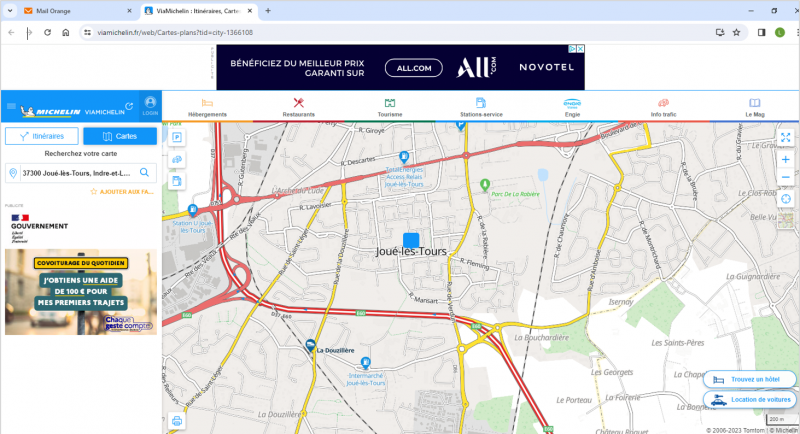
Task: Open the Engie category
Action: click(x=572, y=107)
